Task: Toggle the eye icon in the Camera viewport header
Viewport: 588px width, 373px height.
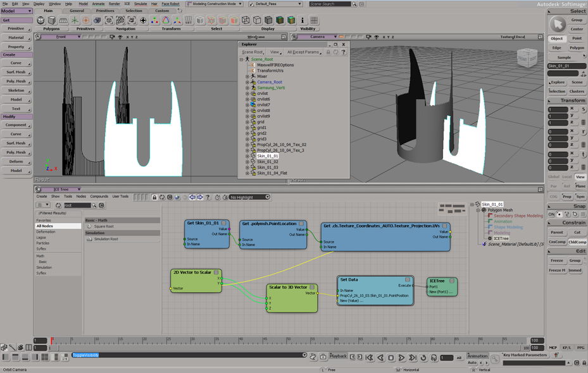Action: [377, 37]
